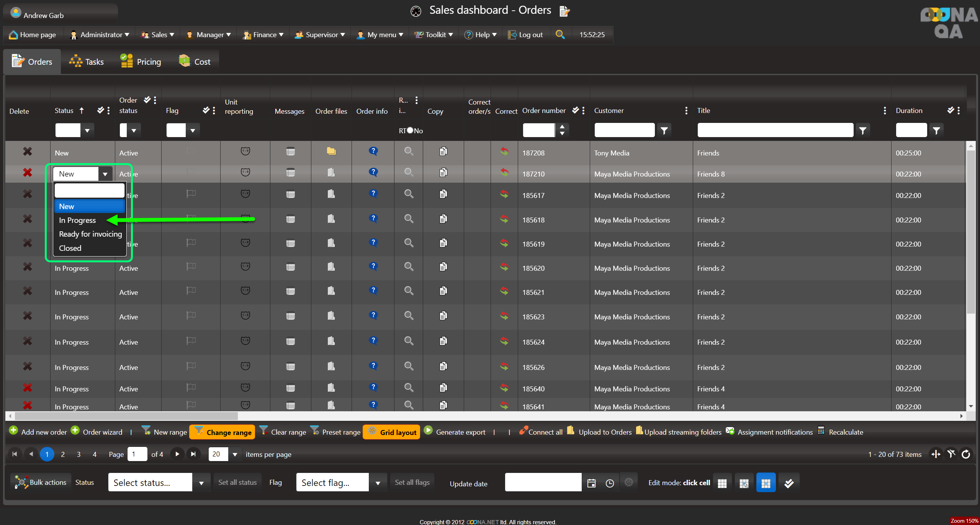Click Unit reporting icon for order 185623

point(245,316)
